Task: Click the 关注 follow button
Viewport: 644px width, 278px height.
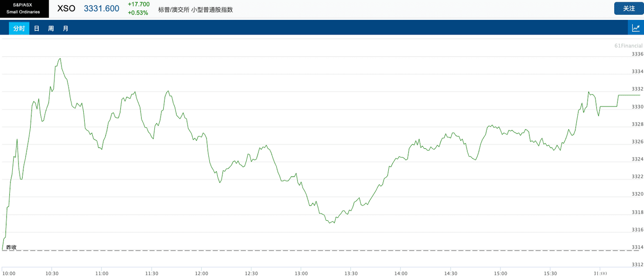Action: [x=629, y=9]
